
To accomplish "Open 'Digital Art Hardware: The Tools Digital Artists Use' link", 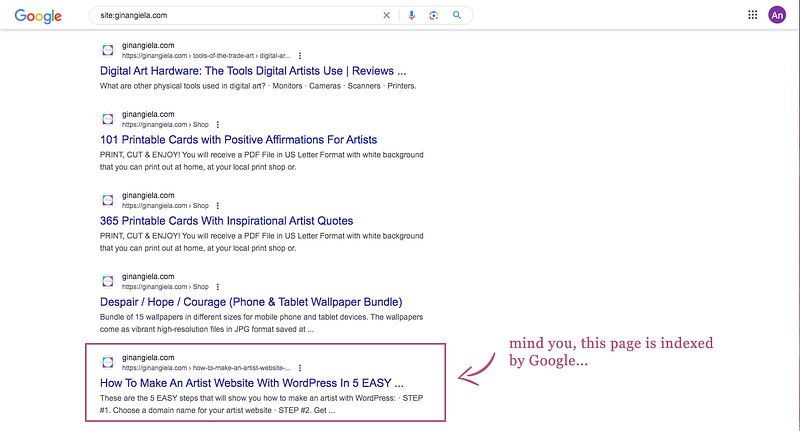I will point(253,71).
